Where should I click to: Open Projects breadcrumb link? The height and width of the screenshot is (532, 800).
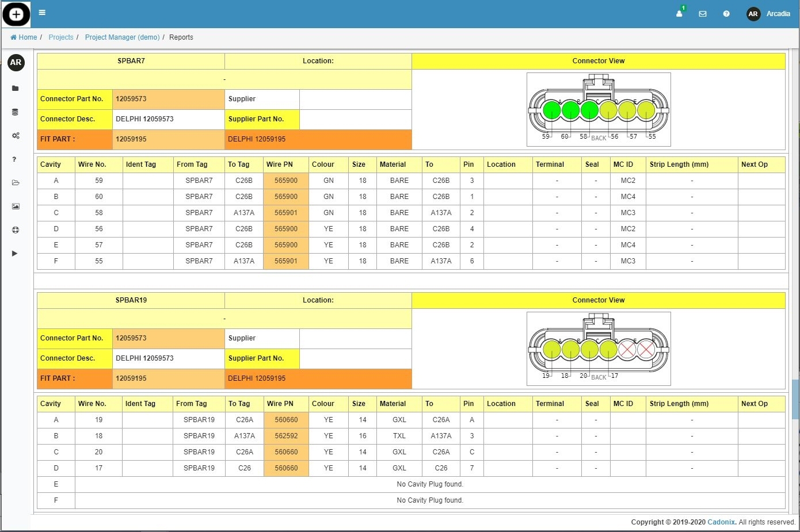61,37
